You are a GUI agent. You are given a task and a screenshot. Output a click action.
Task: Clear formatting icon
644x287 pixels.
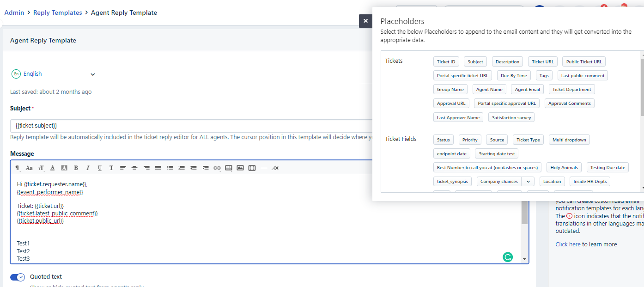[275, 168]
